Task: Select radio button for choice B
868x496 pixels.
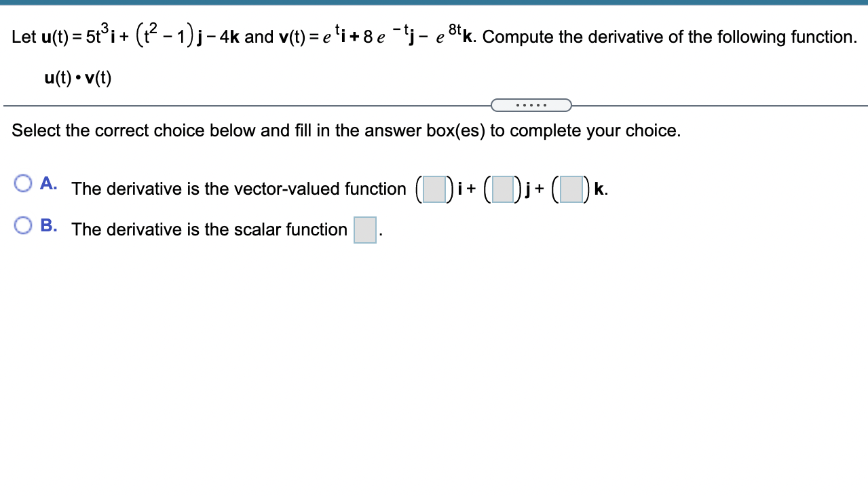Action: pyautogui.click(x=24, y=224)
